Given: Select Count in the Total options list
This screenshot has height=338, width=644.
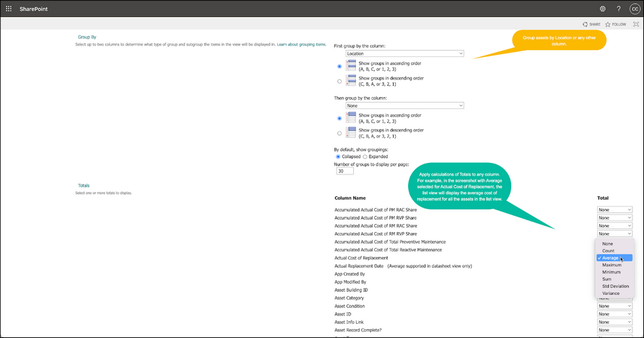Looking at the screenshot, I should 614,251.
